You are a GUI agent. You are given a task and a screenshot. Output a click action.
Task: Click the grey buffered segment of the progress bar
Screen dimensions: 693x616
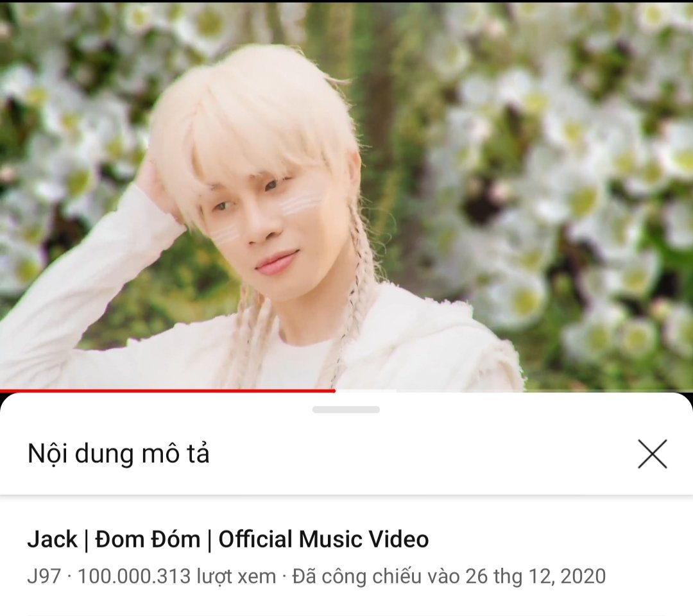tap(366, 391)
